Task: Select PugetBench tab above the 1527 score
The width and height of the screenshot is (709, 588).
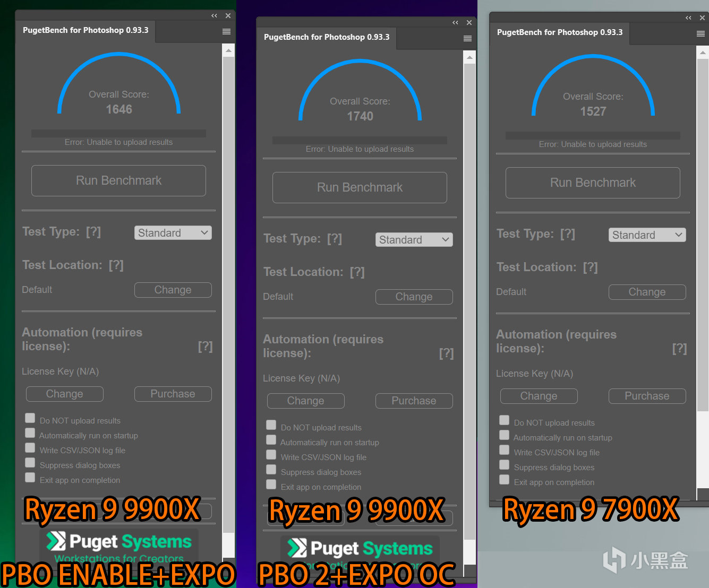Action: click(x=560, y=32)
